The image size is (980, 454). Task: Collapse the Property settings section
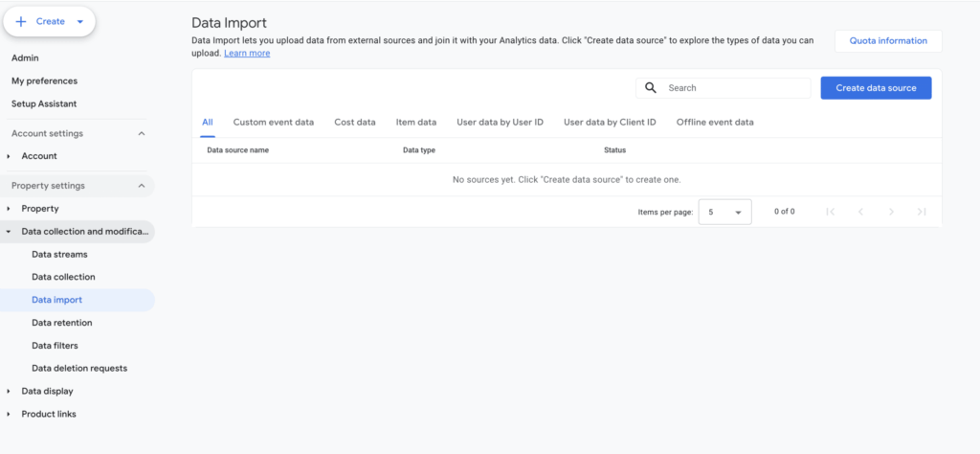tap(142, 186)
